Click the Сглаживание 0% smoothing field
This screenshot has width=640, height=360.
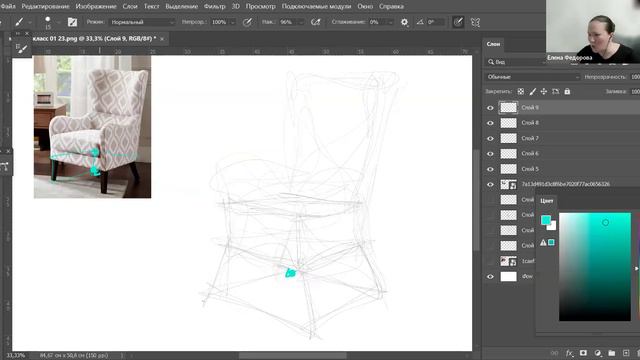point(378,22)
